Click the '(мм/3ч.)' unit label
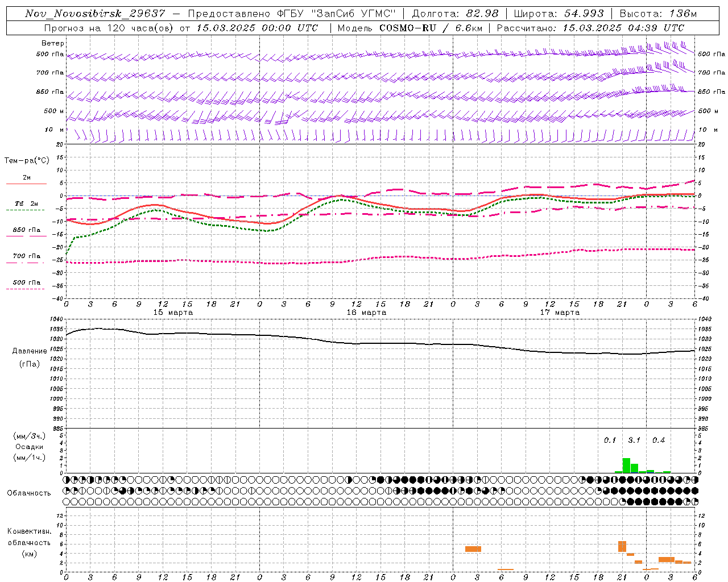 [x=29, y=436]
